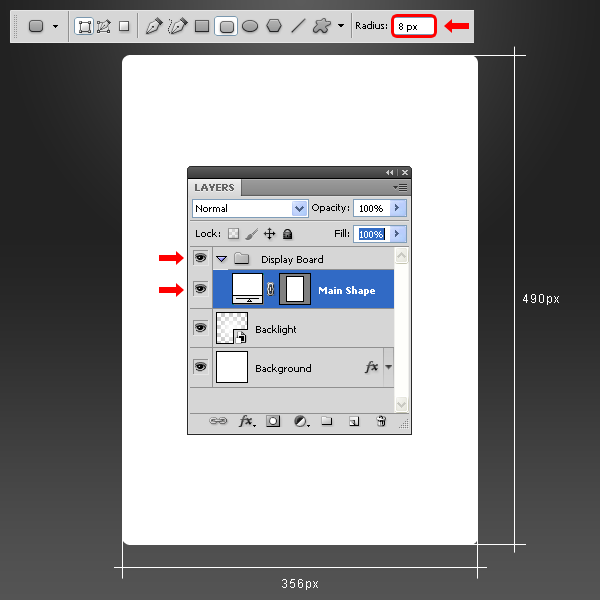Click the Delete layer trash icon
Viewport: 600px width, 600px height.
[381, 422]
